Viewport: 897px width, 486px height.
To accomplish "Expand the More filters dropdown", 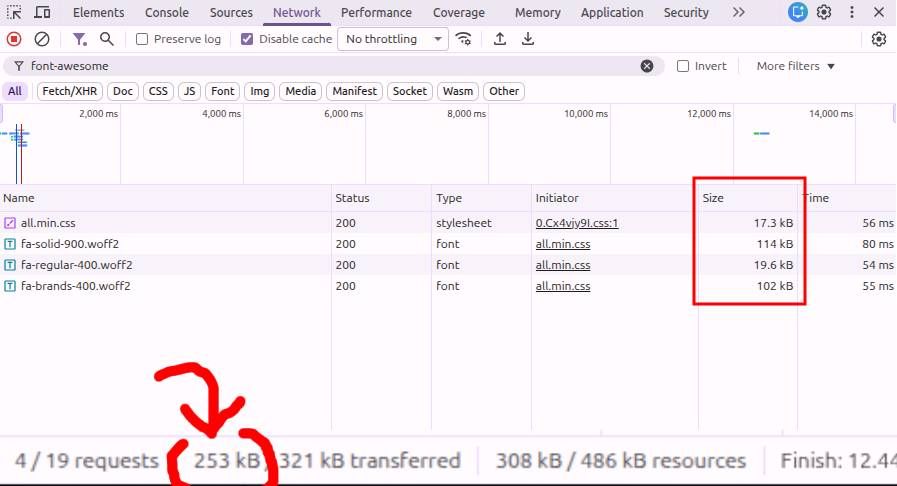I will (x=795, y=66).
